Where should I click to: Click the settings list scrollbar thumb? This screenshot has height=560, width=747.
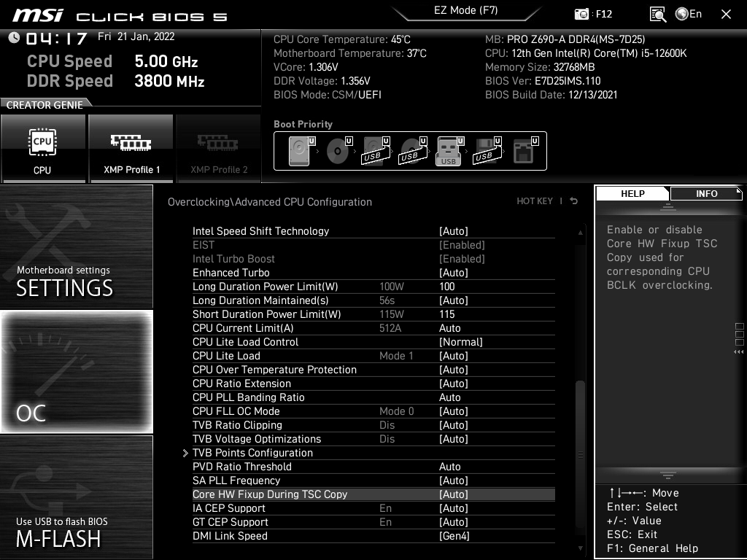[x=580, y=455]
